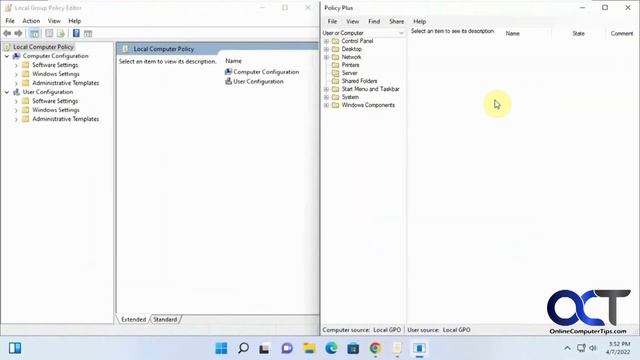Toggle the Show/Hide Console Tree toolbar icon

click(35, 33)
